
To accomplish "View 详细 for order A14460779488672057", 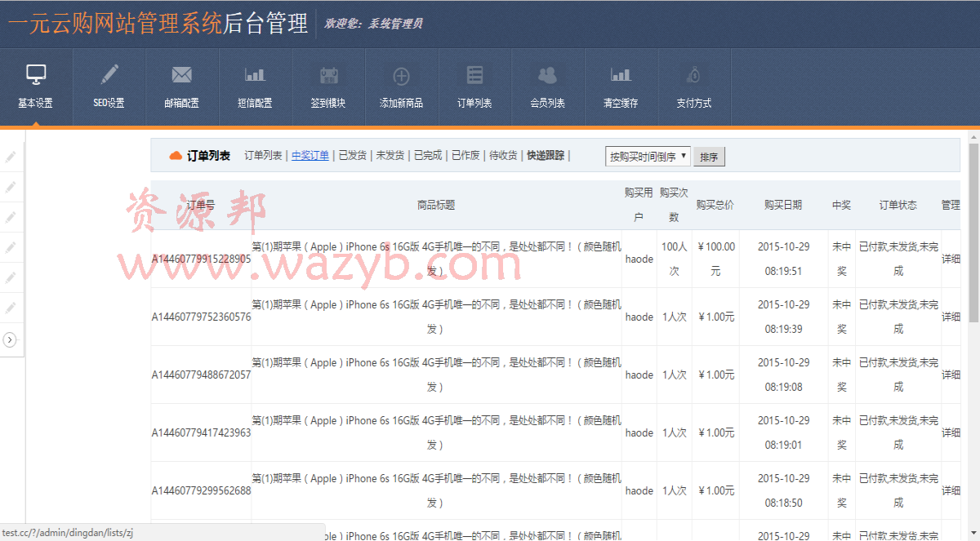I will (951, 375).
